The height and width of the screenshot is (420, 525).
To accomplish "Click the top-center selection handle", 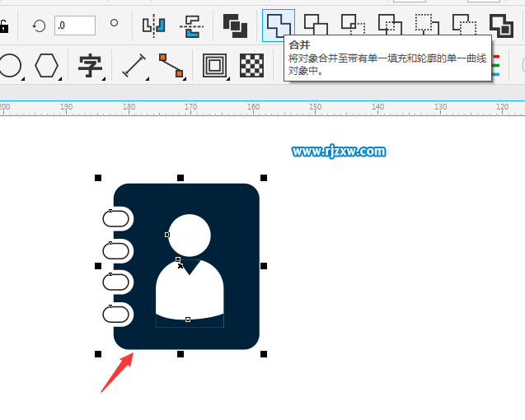I will point(180,178).
